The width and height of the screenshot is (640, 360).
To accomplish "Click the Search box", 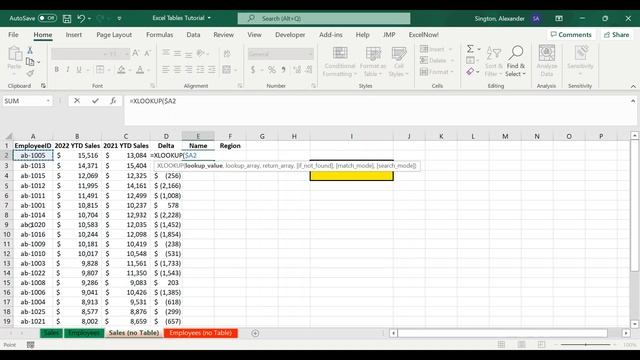I will point(324,18).
